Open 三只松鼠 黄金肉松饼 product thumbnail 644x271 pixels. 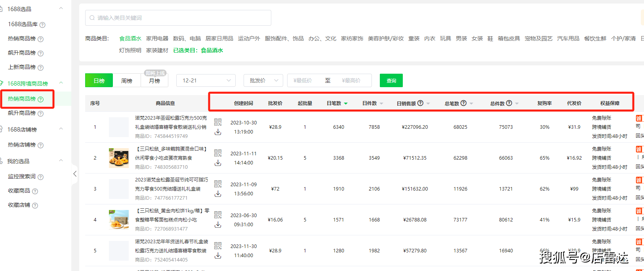click(119, 219)
